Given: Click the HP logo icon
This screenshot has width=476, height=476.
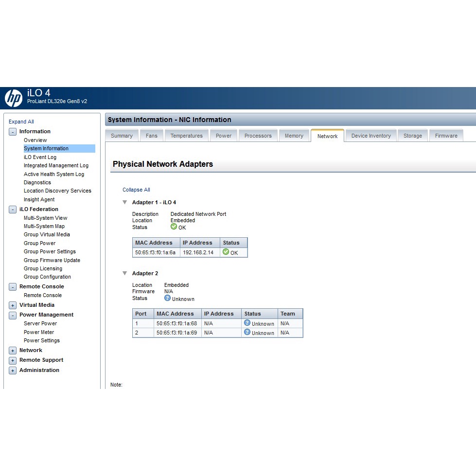Looking at the screenshot, I should coord(14,98).
